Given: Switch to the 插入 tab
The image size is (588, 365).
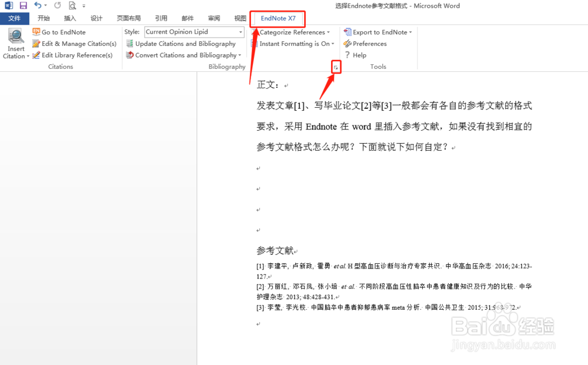Looking at the screenshot, I should point(70,18).
